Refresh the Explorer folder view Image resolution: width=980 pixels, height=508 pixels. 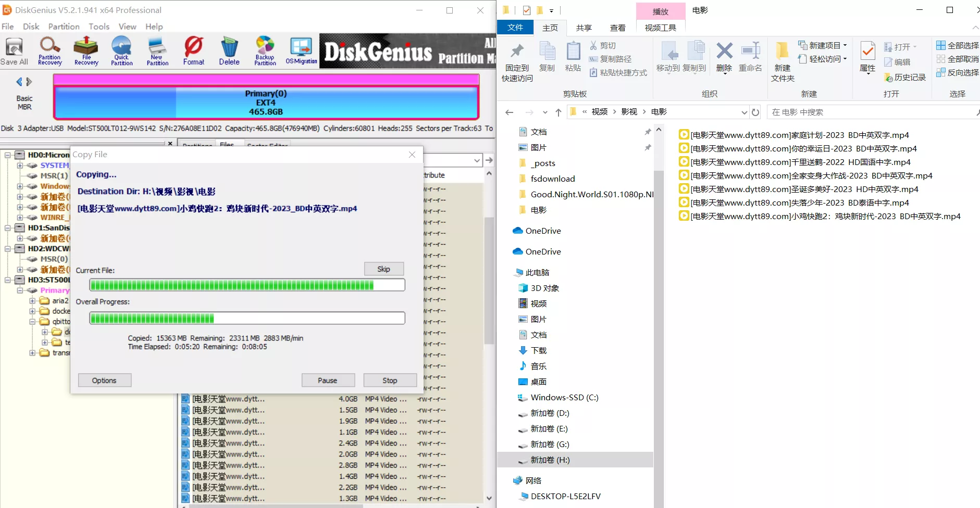755,112
